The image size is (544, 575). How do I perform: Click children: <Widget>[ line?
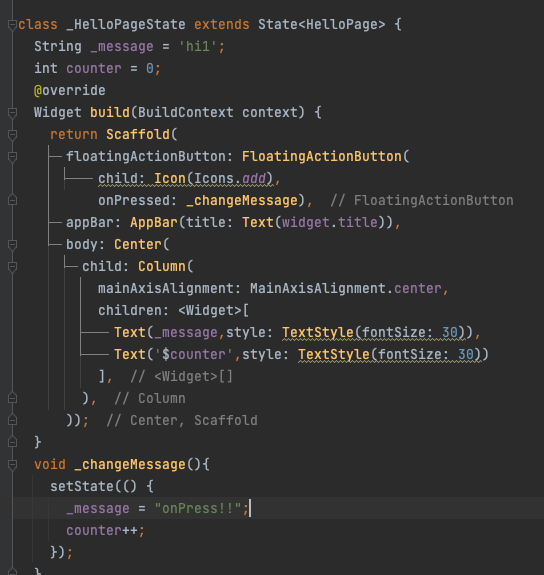click(x=174, y=311)
